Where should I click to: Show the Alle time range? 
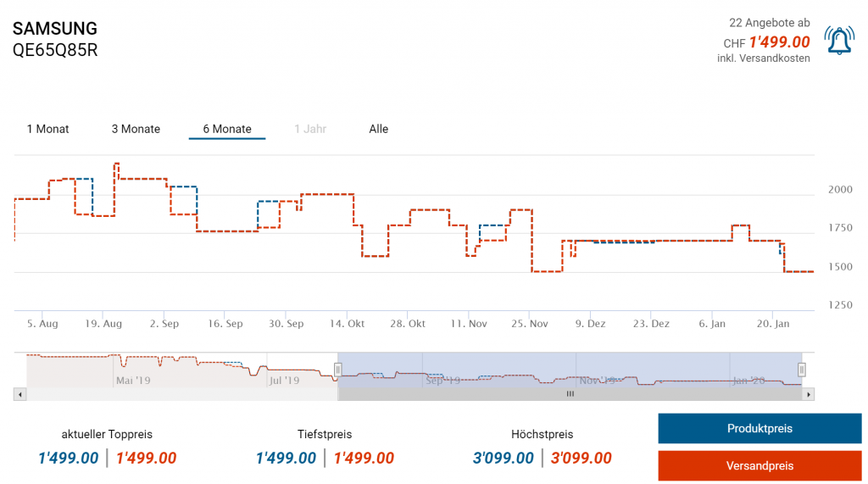click(379, 129)
